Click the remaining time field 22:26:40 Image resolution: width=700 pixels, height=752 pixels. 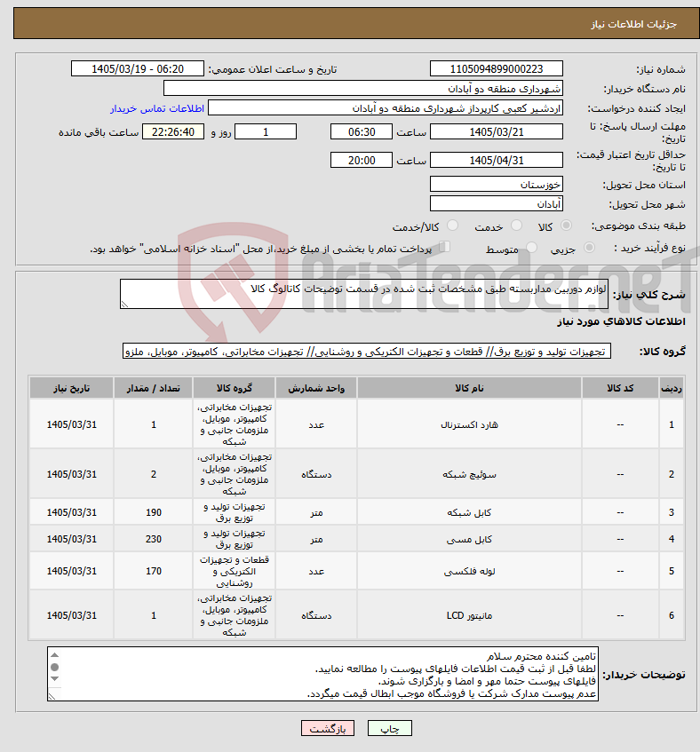pyautogui.click(x=173, y=132)
